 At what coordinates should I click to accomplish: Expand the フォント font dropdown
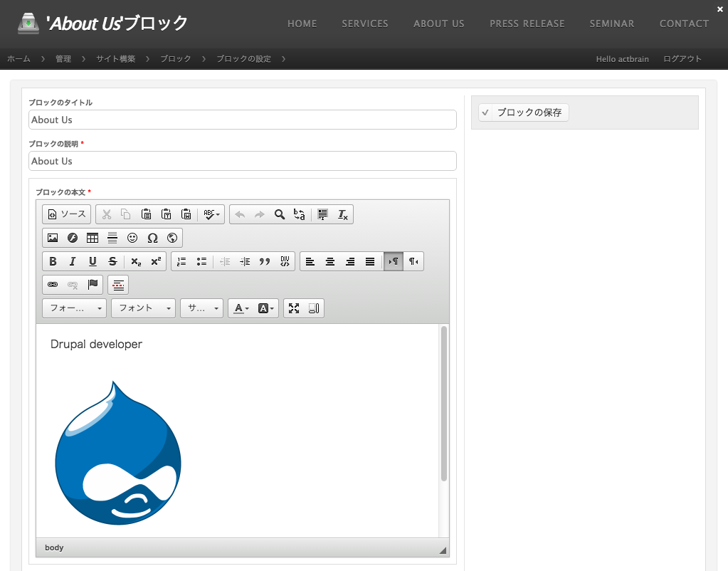tap(143, 308)
